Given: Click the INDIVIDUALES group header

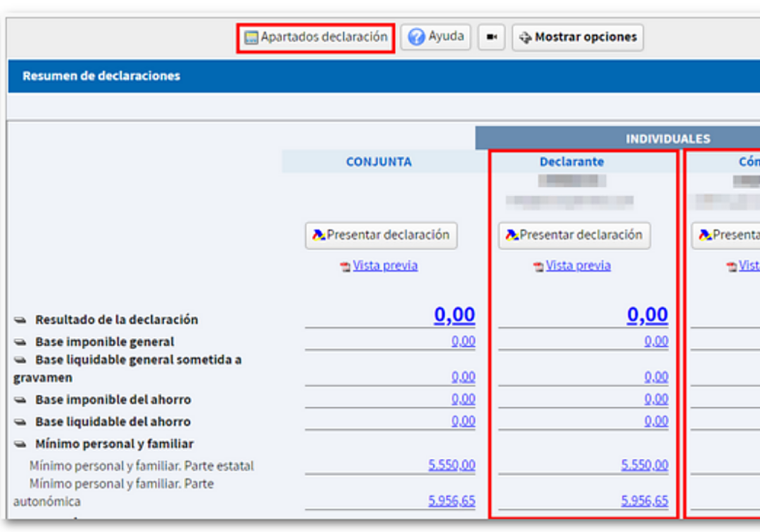Looking at the screenshot, I should [x=668, y=139].
